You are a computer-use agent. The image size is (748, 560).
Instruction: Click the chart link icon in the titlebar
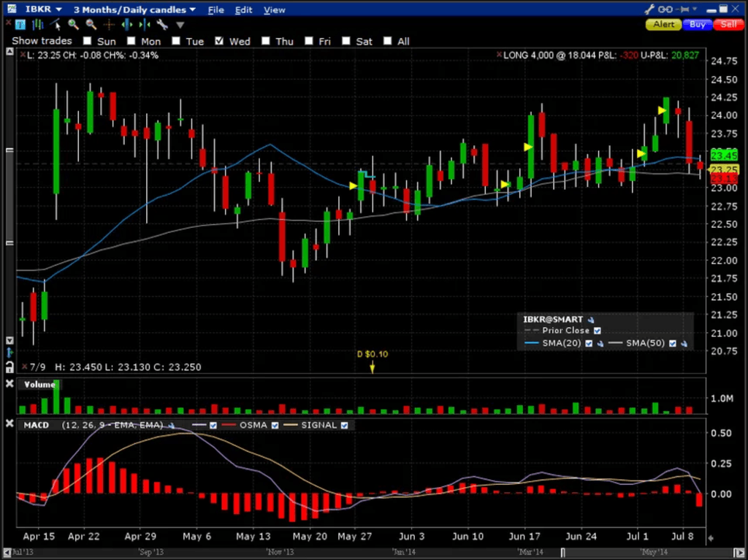665,9
